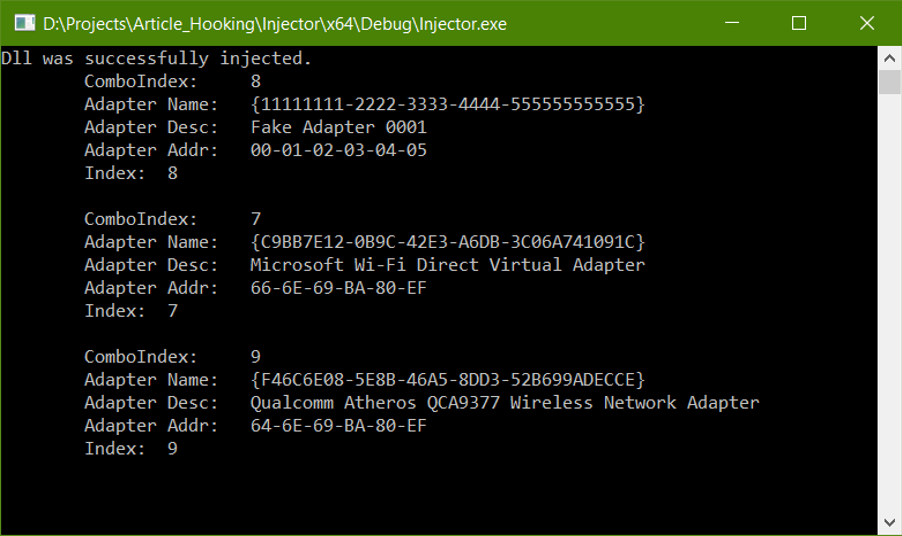This screenshot has height=536, width=902.
Task: Click "Microsoft Wi-Fi Direct Virtual Adapter" text
Action: pyautogui.click(x=448, y=265)
